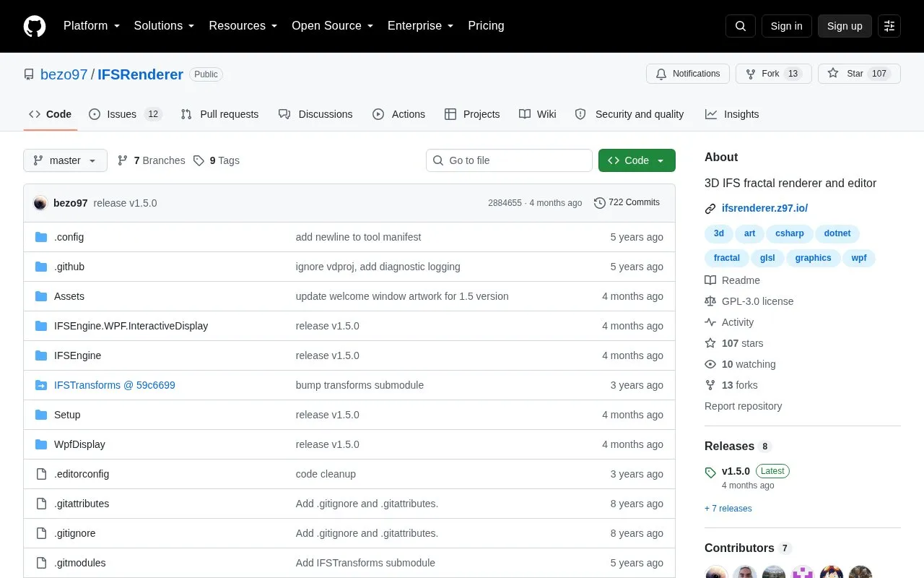Click the bezo97 avatar in commit row
This screenshot has height=578, width=924.
40,203
